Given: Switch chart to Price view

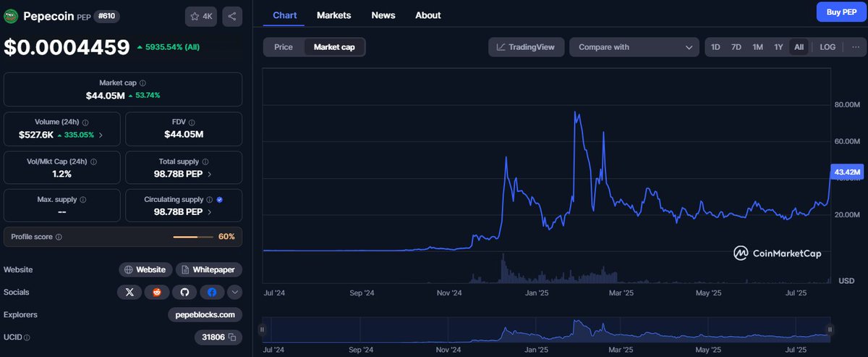Looking at the screenshot, I should tap(284, 47).
